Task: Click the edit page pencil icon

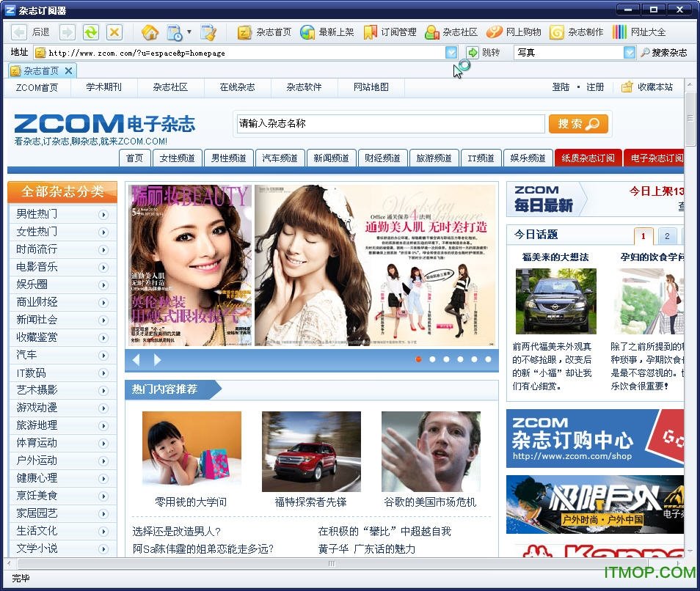Action: pyautogui.click(x=208, y=32)
